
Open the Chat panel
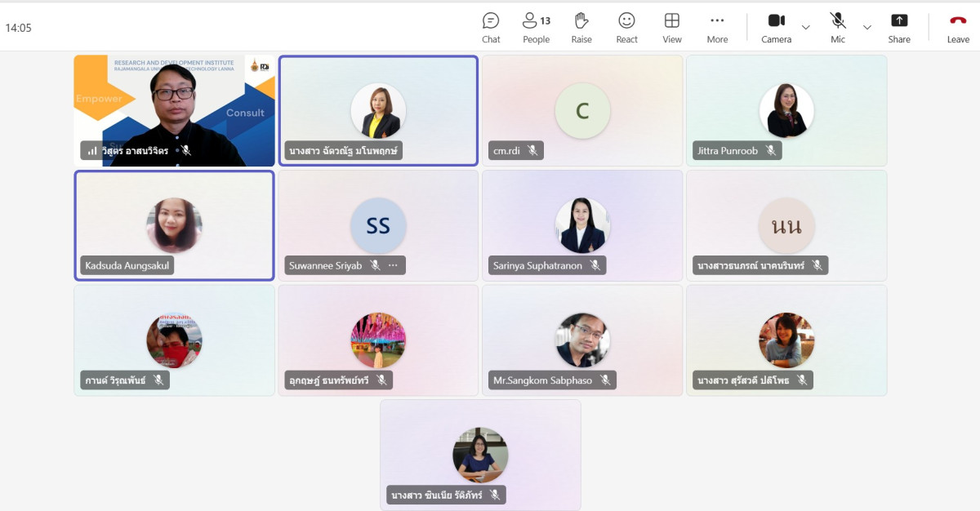pos(491,27)
